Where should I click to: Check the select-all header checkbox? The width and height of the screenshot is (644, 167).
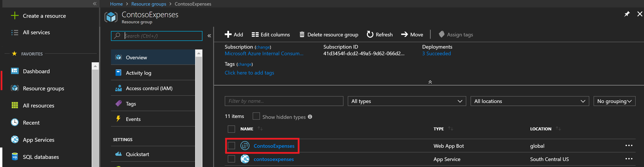click(x=231, y=129)
